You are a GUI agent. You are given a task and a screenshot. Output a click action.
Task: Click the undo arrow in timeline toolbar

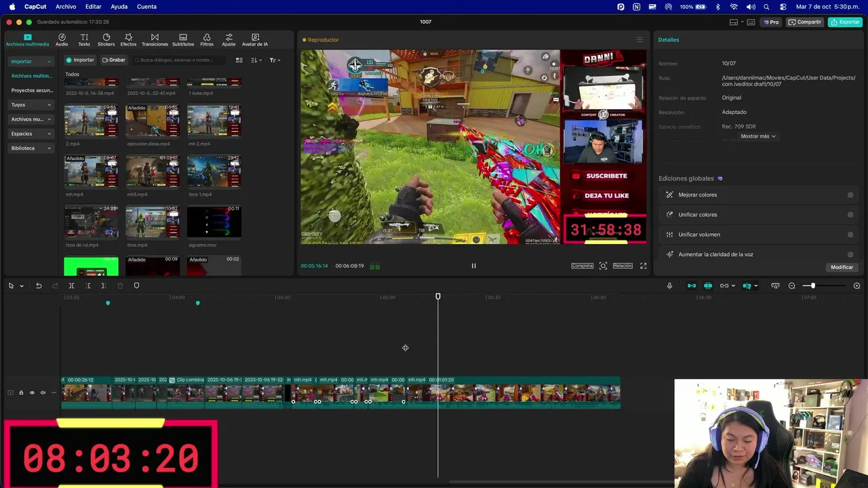[x=39, y=285]
